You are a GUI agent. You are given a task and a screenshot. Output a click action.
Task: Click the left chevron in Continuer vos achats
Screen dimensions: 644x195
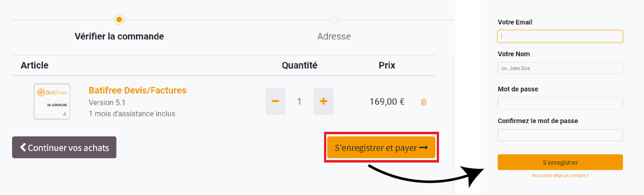point(23,147)
